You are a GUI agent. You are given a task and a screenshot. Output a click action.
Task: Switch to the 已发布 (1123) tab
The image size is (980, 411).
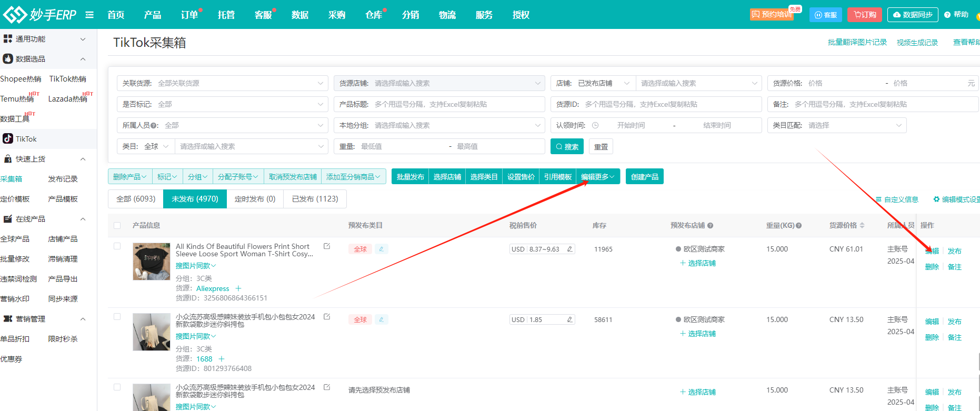(x=315, y=199)
